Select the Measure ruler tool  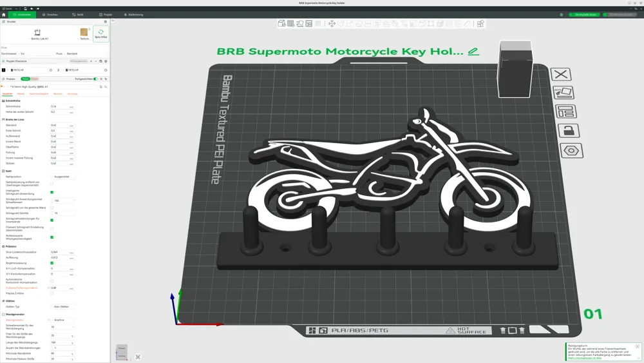click(x=468, y=24)
